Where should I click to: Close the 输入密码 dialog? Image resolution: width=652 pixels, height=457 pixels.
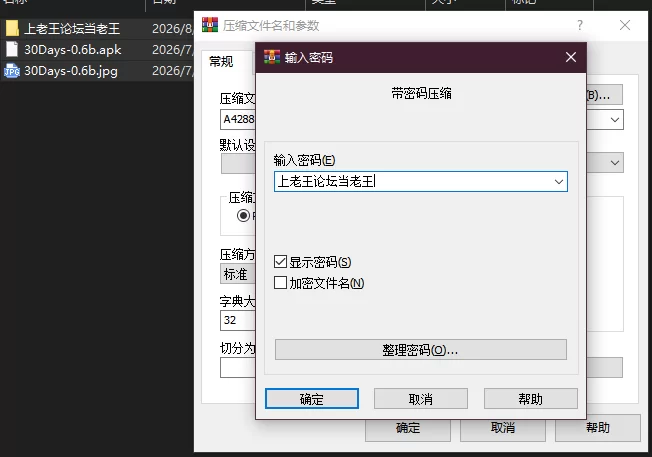point(571,57)
